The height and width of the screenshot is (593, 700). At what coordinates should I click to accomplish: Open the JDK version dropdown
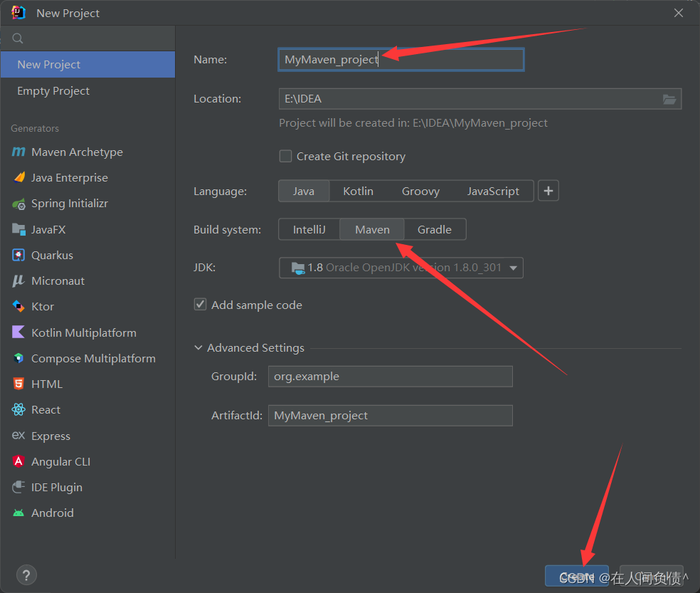(x=401, y=268)
